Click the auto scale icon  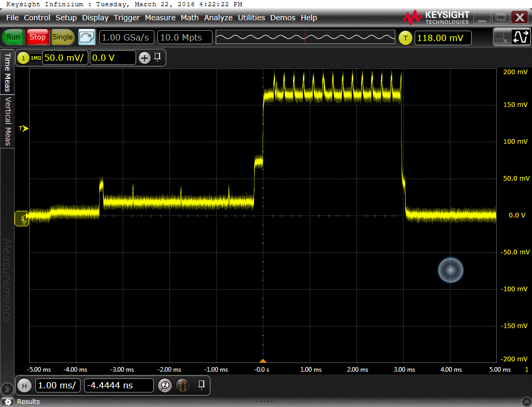[87, 37]
